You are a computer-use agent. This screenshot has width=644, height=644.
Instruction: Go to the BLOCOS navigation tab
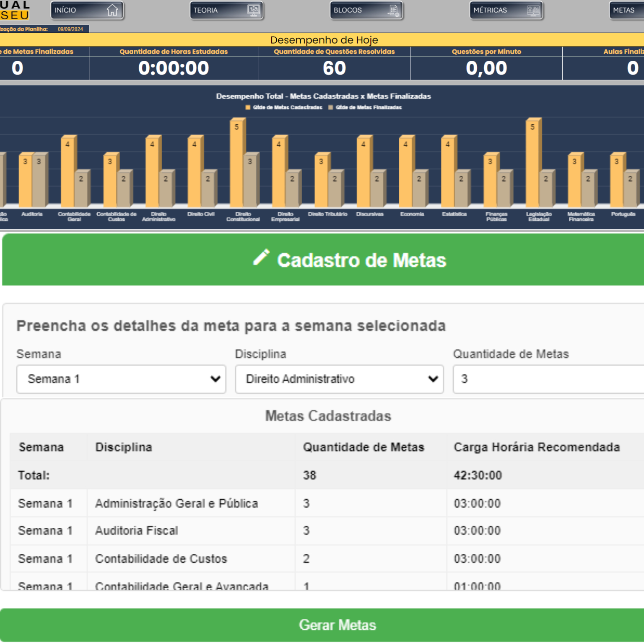click(x=366, y=10)
